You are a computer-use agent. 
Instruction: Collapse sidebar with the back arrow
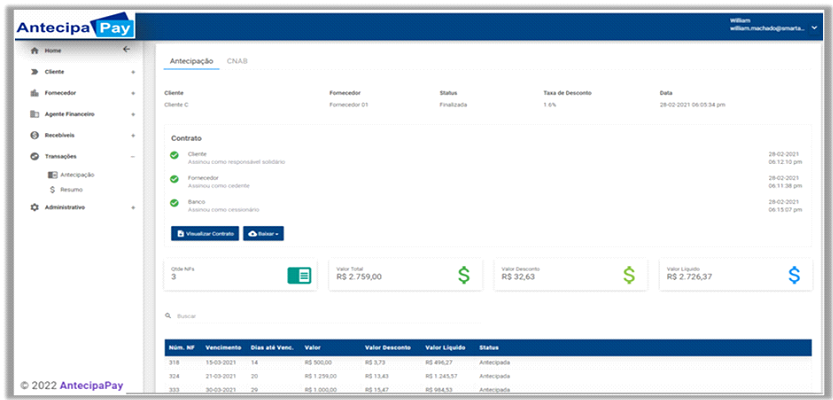(x=126, y=50)
